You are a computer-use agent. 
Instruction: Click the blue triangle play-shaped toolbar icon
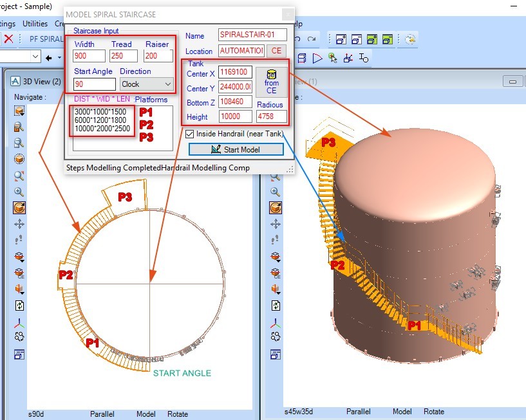(x=317, y=59)
